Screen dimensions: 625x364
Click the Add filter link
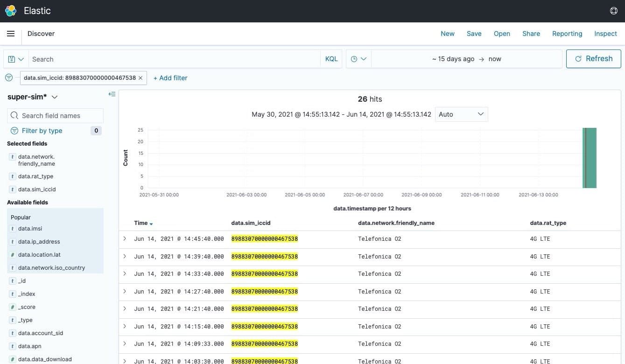click(170, 78)
